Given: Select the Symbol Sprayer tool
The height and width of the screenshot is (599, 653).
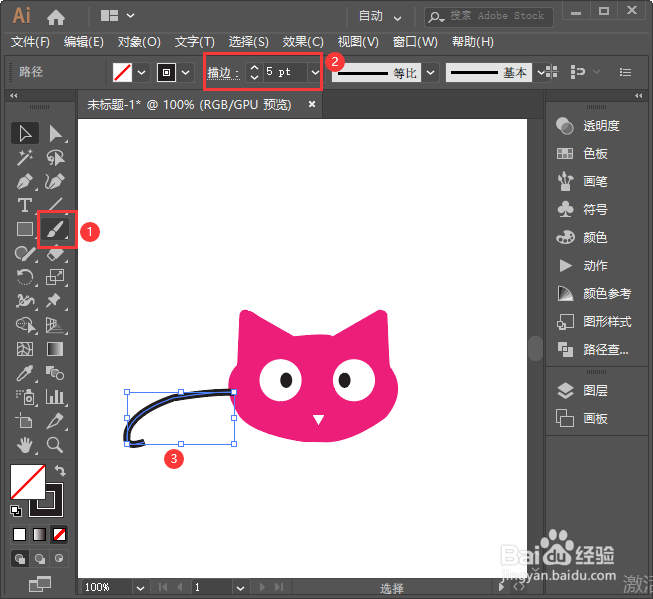Looking at the screenshot, I should pos(25,397).
